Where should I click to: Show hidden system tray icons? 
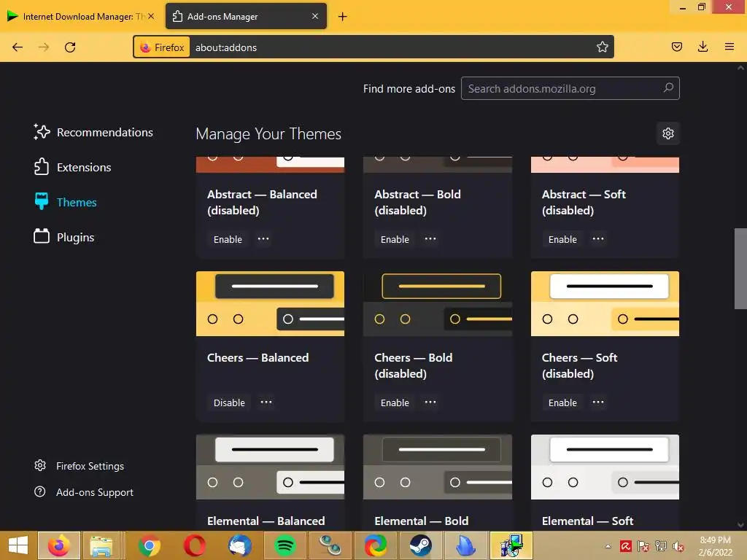click(608, 546)
